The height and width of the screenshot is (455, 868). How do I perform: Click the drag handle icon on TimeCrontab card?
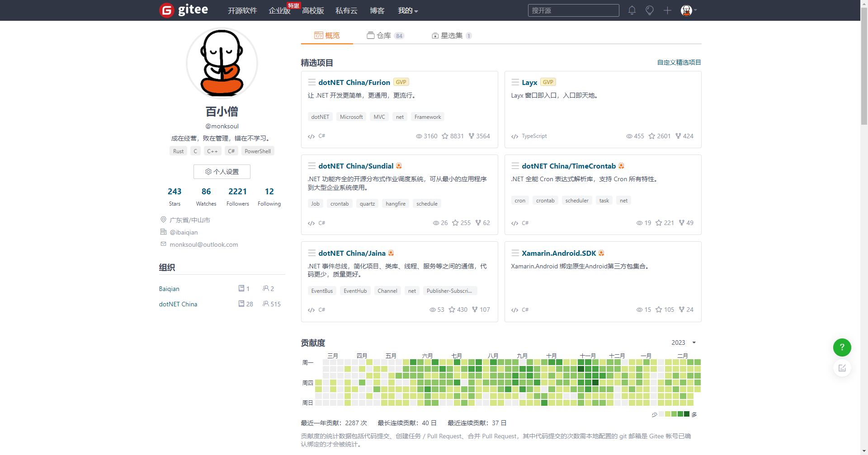tap(515, 166)
